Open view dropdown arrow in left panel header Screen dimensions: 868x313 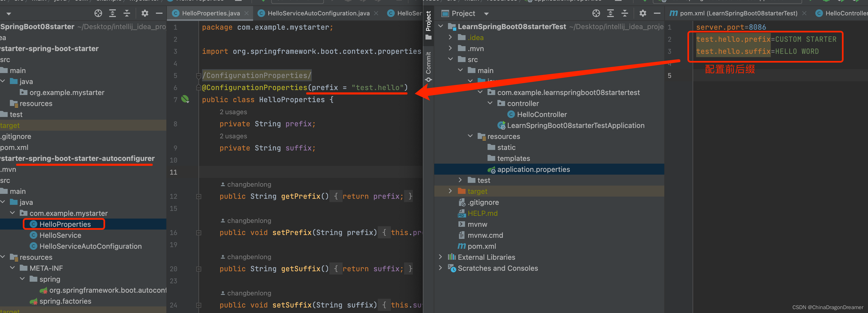click(x=9, y=14)
